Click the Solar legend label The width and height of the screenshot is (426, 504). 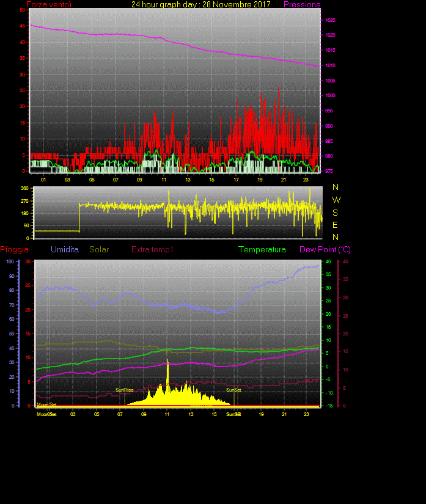(99, 250)
